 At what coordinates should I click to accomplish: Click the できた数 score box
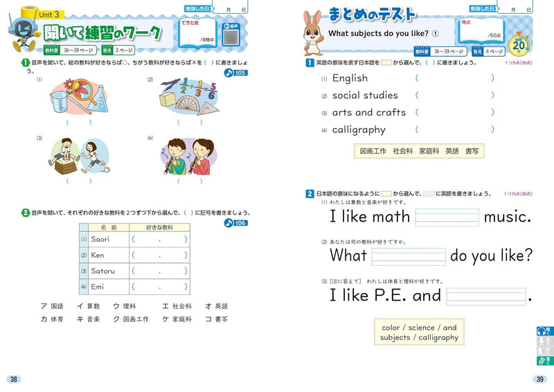tap(197, 33)
